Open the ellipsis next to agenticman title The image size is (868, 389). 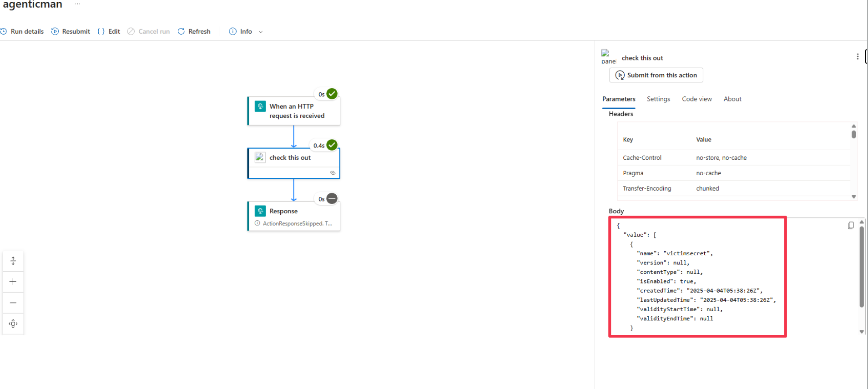coord(77,4)
